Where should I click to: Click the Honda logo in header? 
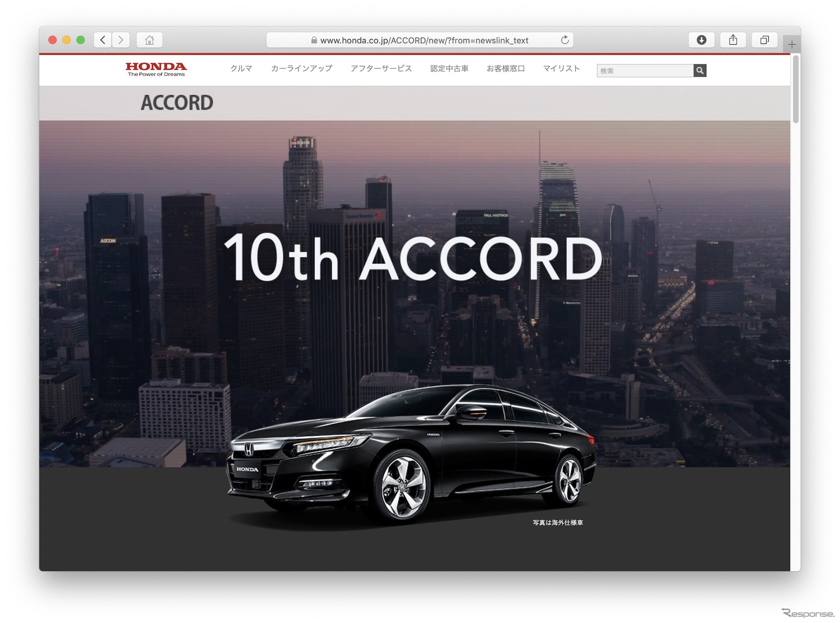tap(156, 69)
